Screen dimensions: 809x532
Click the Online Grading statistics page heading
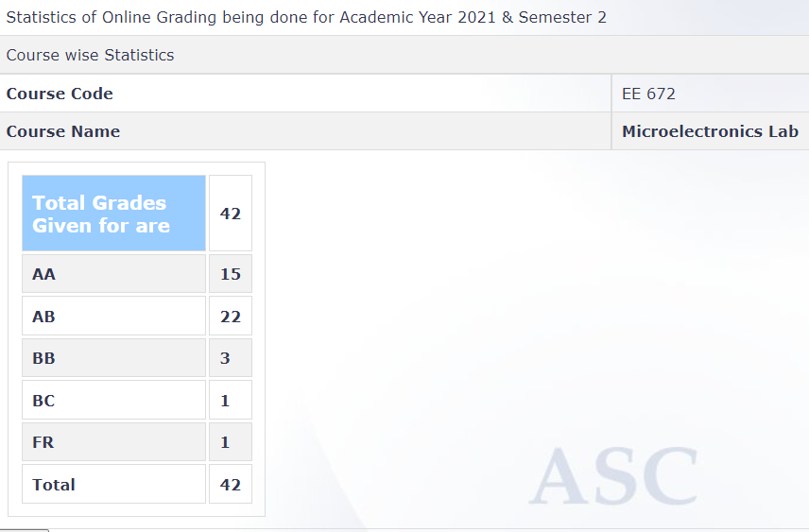[306, 18]
